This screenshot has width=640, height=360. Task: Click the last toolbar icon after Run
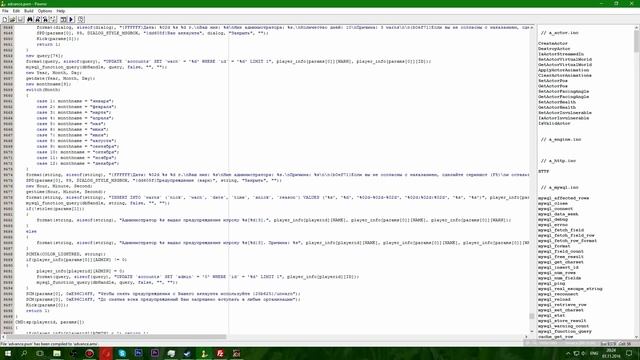click(x=81, y=19)
